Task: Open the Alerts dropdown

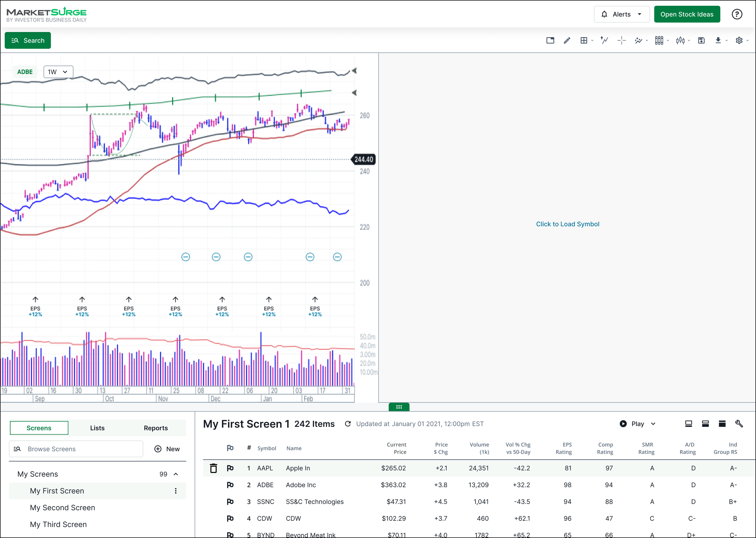Action: pyautogui.click(x=621, y=14)
